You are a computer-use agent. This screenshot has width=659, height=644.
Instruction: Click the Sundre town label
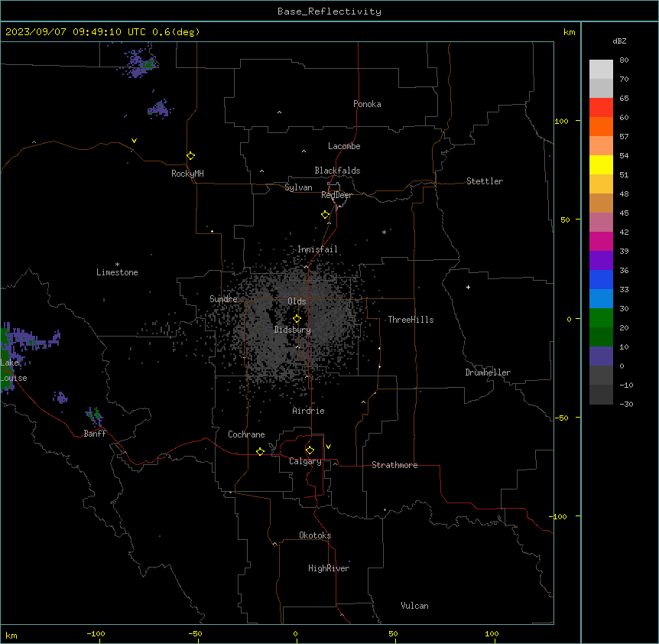(223, 299)
